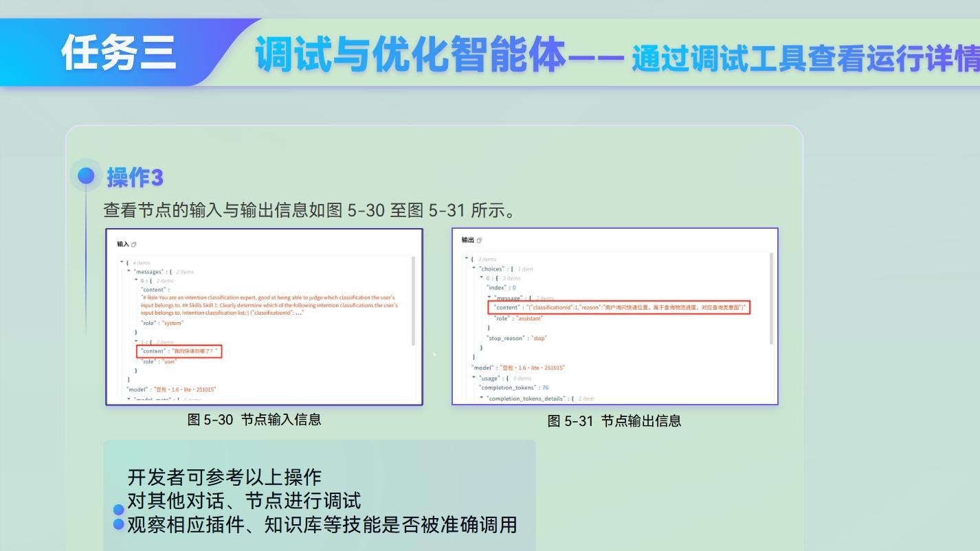Click the "stop_reason" : "stop" row
This screenshot has height=551, width=980.
pos(517,338)
